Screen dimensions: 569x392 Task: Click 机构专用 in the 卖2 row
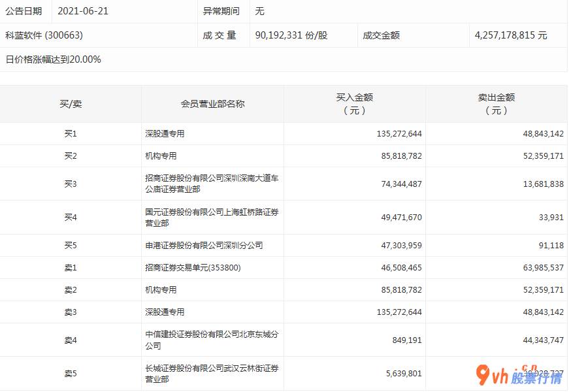point(161,289)
